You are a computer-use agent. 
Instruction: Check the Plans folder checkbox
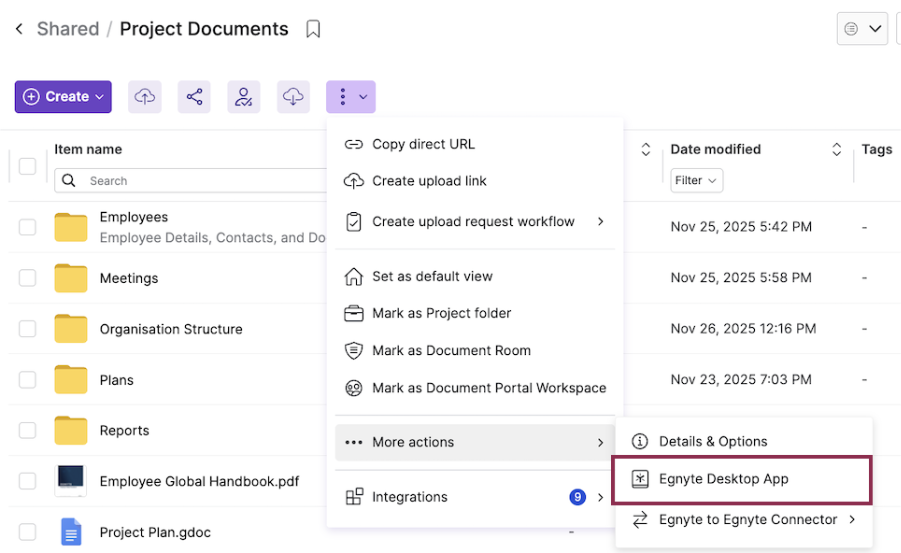tap(27, 379)
